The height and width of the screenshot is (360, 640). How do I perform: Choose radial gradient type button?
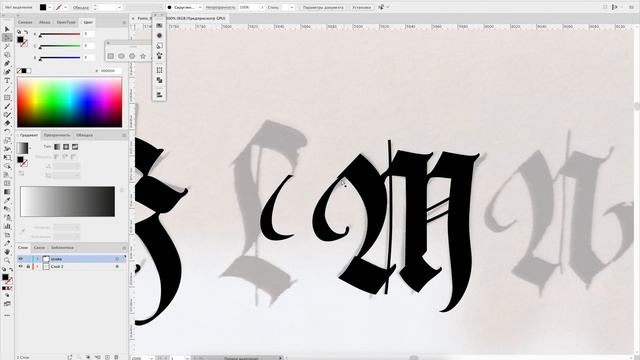click(66, 147)
